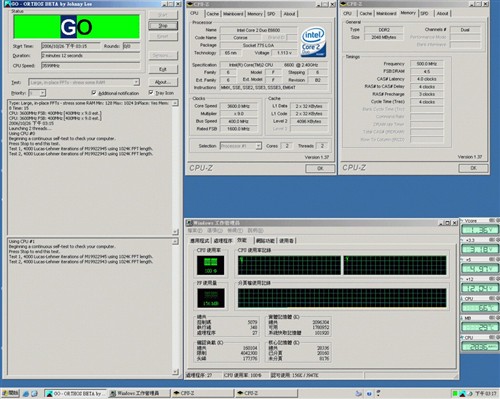Image resolution: width=500 pixels, height=399 pixels.
Task: Click Internet Explorer quick launch icon
Action: 26,394
